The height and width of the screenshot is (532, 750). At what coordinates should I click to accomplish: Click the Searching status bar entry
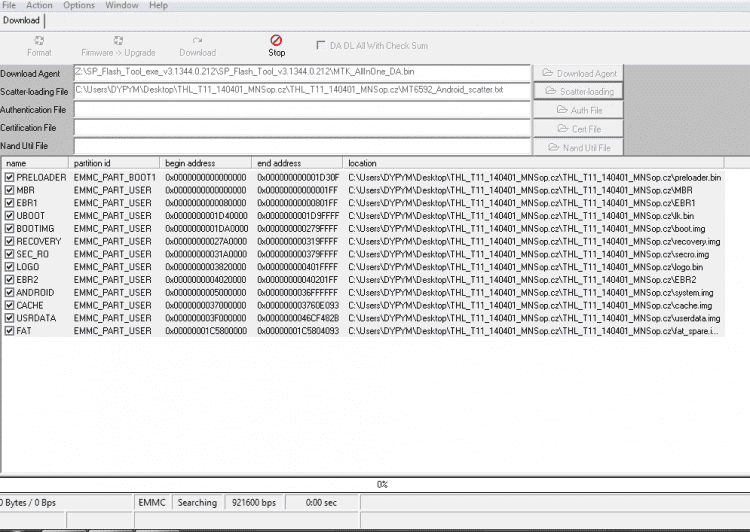(197, 503)
